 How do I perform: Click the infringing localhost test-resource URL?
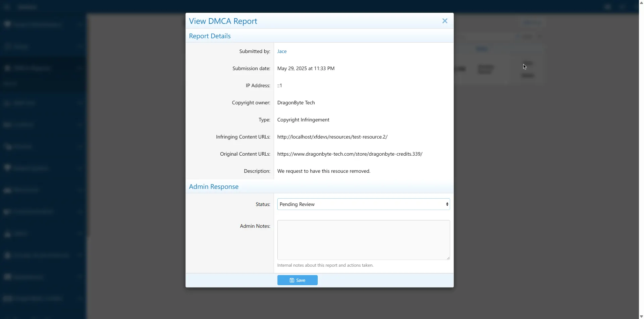[332, 137]
